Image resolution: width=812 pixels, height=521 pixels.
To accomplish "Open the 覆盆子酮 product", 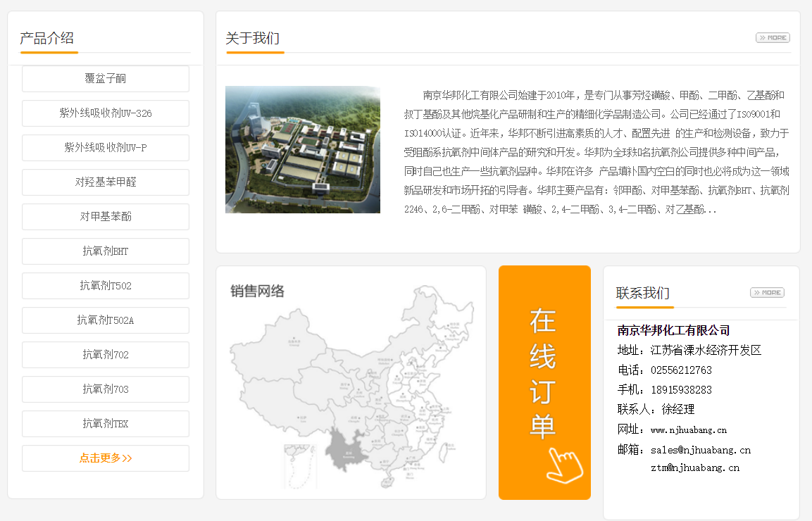I will [x=106, y=79].
